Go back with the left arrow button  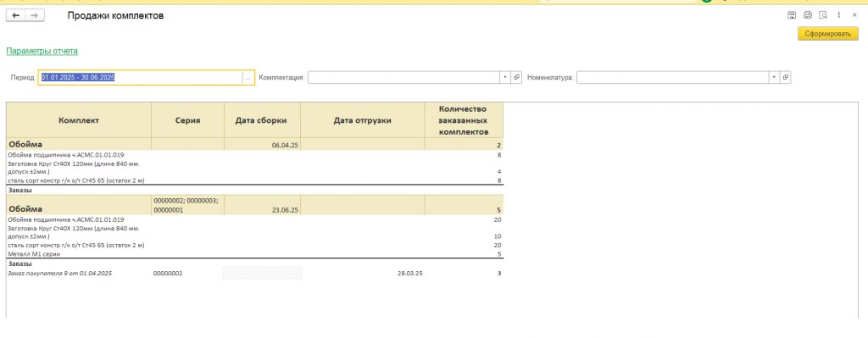[x=15, y=16]
